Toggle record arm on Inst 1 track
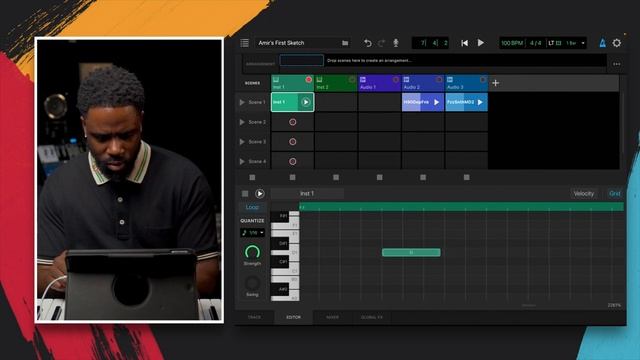640x360 pixels. pyautogui.click(x=309, y=80)
